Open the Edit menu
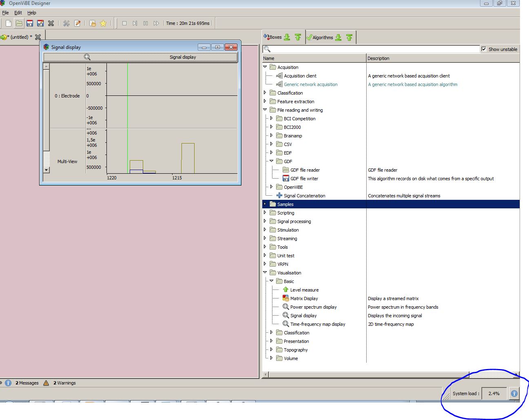The width and height of the screenshot is (529, 420). click(18, 13)
